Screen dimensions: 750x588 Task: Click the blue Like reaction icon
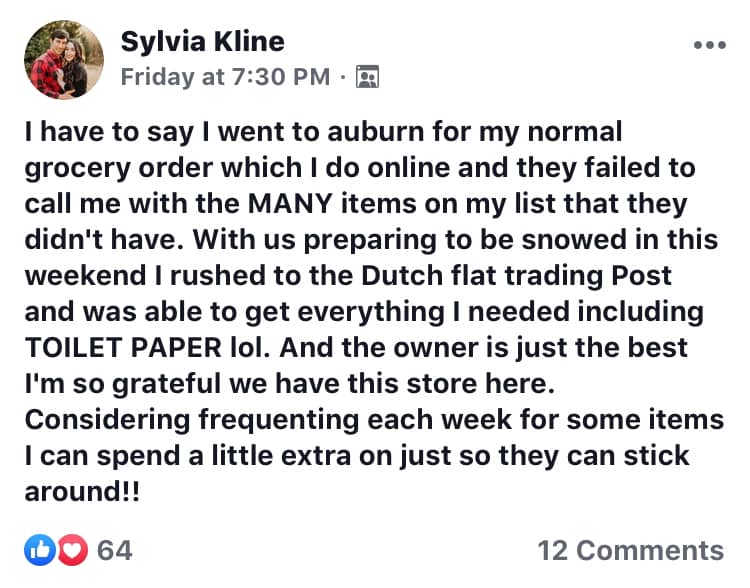coord(37,550)
